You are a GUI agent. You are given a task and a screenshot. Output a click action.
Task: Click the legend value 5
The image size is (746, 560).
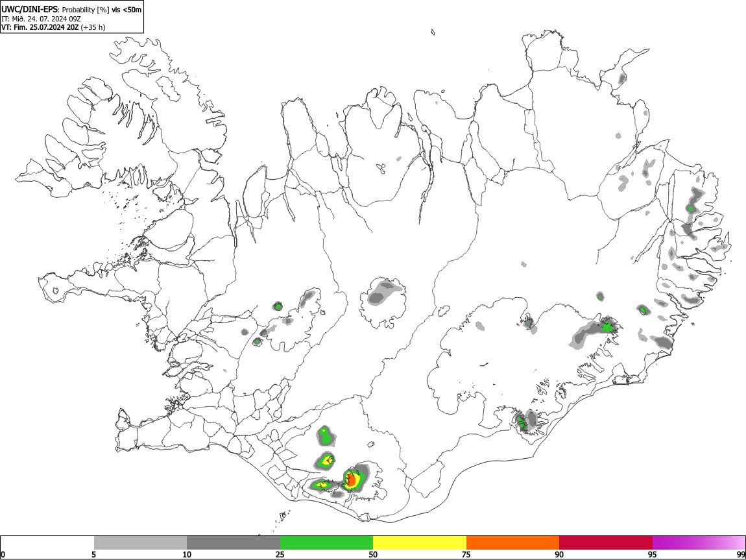(94, 554)
